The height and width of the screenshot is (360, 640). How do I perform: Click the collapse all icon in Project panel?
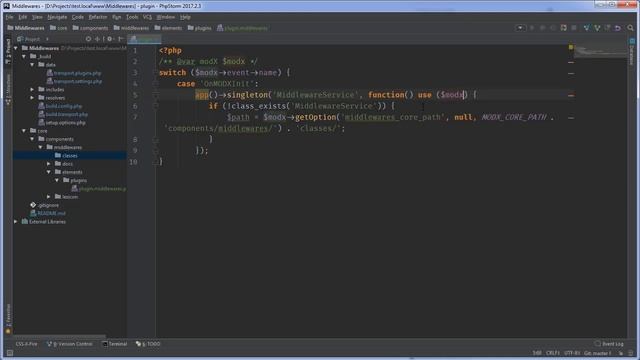point(98,39)
